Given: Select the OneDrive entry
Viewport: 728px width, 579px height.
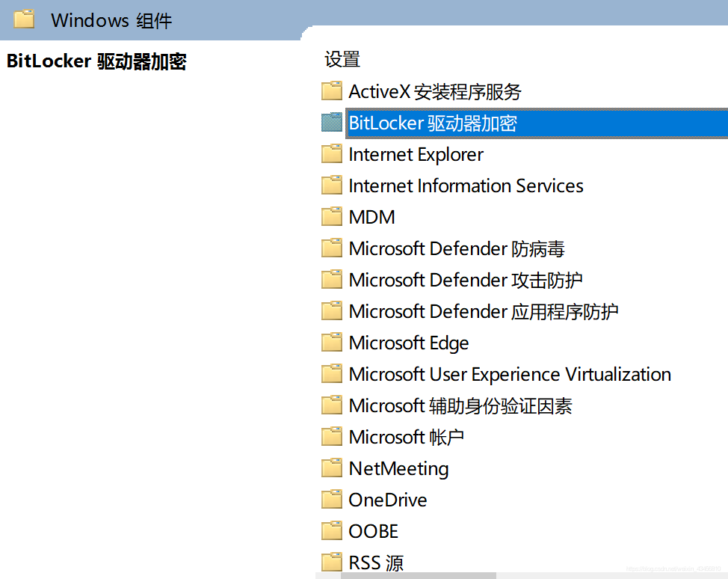Looking at the screenshot, I should pyautogui.click(x=388, y=500).
